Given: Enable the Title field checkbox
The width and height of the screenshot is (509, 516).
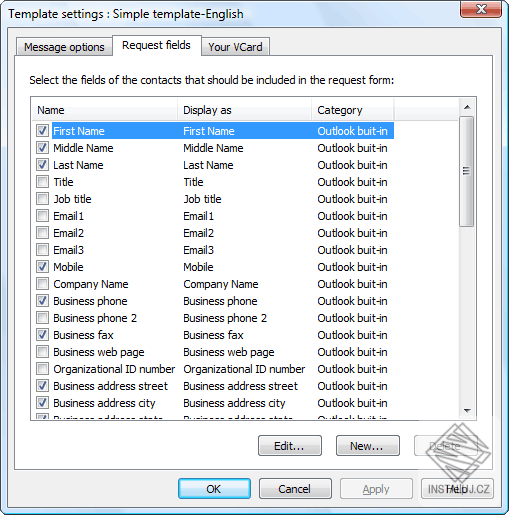Looking at the screenshot, I should 42,182.
